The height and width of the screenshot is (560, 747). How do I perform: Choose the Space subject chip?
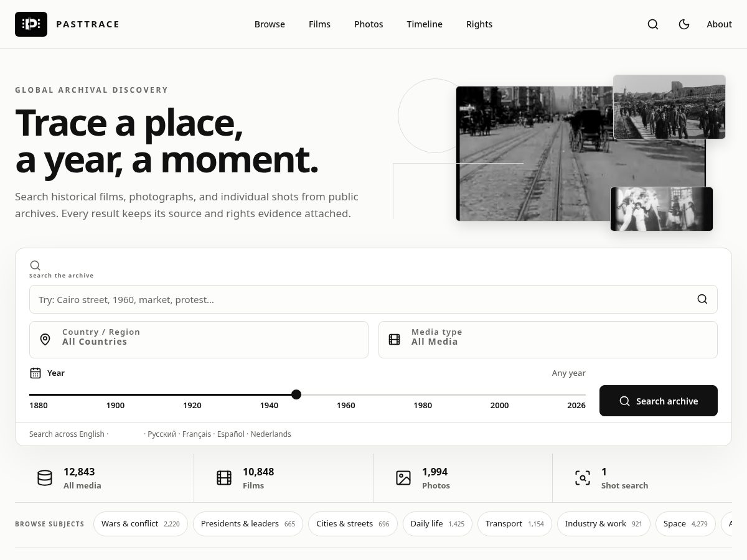tap(685, 524)
